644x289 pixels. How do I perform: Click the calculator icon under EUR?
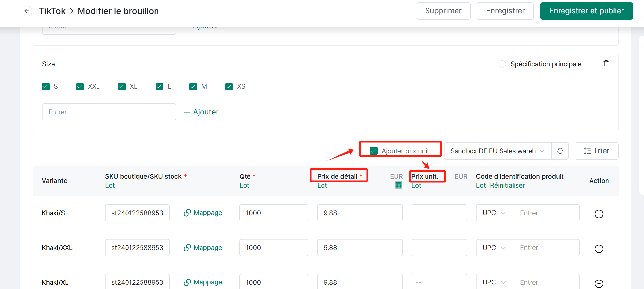(x=398, y=185)
